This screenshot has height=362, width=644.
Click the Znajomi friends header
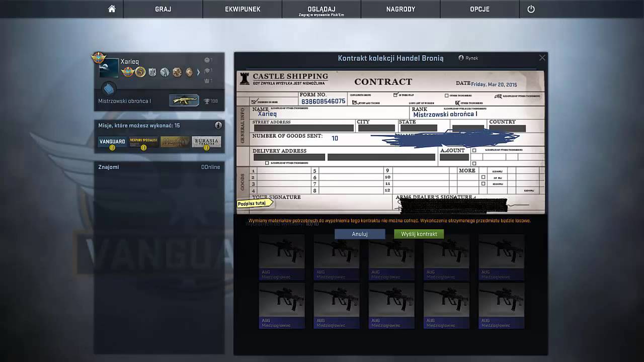109,167
